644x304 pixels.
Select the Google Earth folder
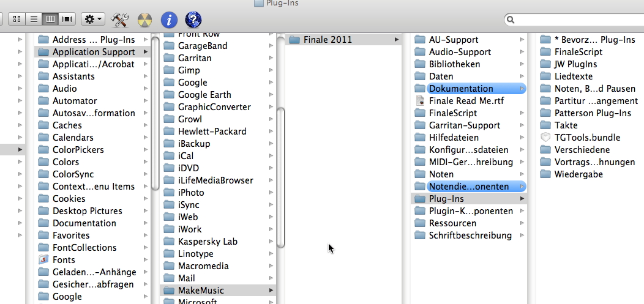204,95
